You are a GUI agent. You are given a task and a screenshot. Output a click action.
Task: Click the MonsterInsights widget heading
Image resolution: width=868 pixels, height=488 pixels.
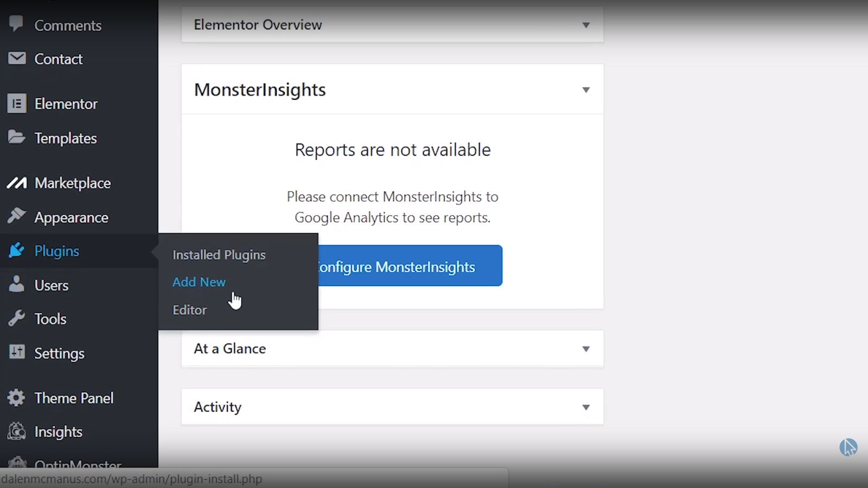click(260, 89)
